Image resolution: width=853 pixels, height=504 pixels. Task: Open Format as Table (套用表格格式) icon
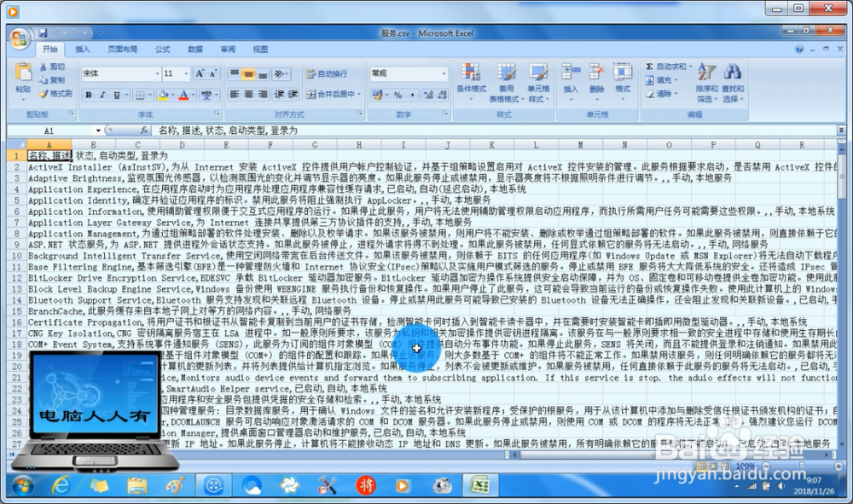click(x=506, y=72)
